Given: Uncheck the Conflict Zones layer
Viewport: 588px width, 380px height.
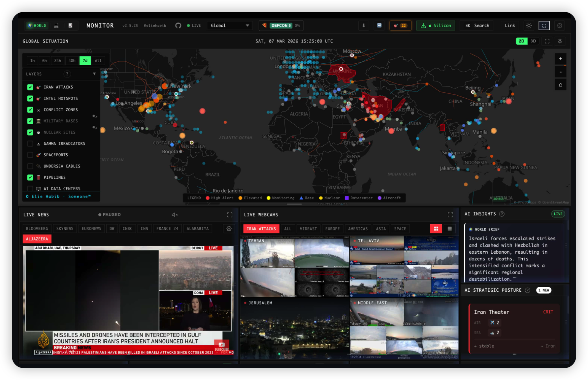Looking at the screenshot, I should tap(30, 110).
